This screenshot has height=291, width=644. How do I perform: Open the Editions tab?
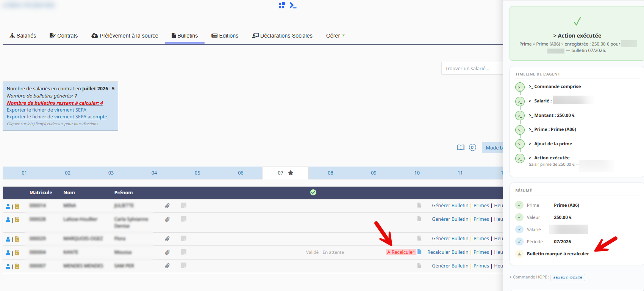click(225, 36)
